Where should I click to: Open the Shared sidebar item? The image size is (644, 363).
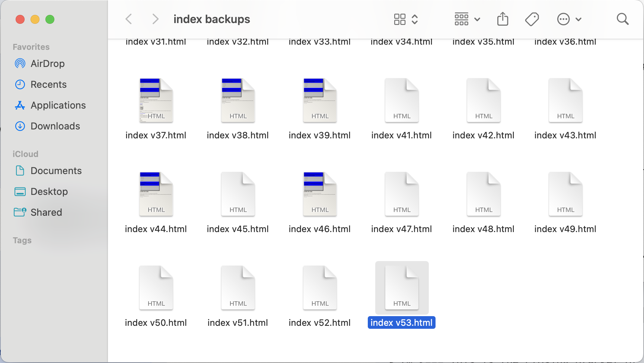(46, 212)
